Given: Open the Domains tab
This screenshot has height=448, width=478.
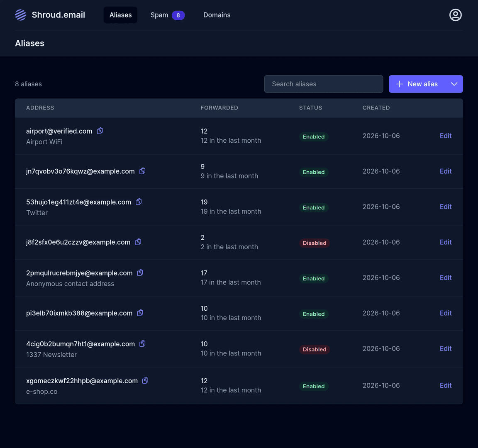Looking at the screenshot, I should tap(217, 15).
